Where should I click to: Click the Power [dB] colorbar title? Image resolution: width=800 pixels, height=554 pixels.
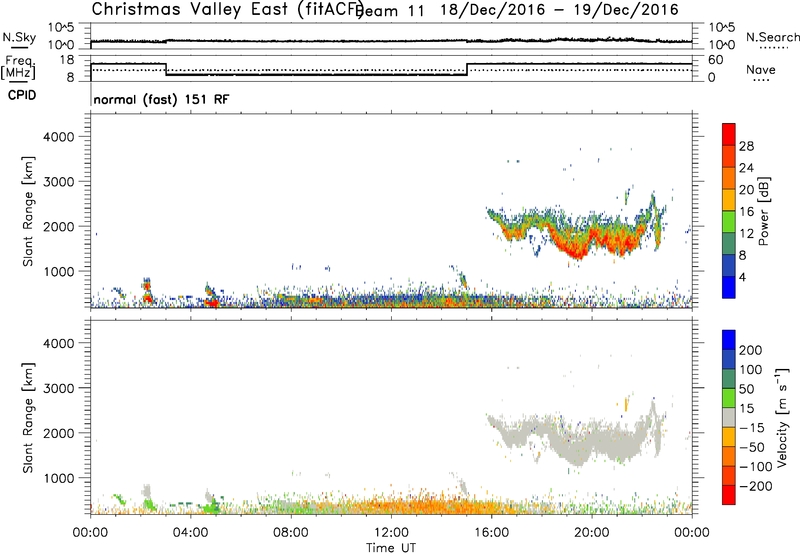coord(763,211)
